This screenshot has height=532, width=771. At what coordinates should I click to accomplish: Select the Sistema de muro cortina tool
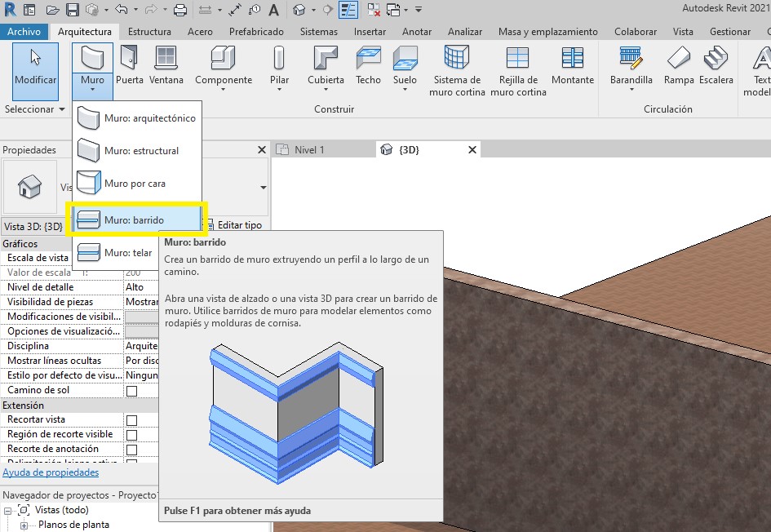[x=457, y=70]
